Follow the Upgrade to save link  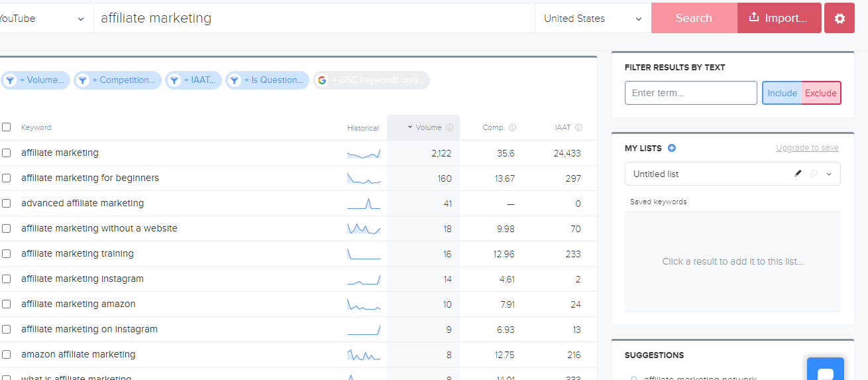807,148
